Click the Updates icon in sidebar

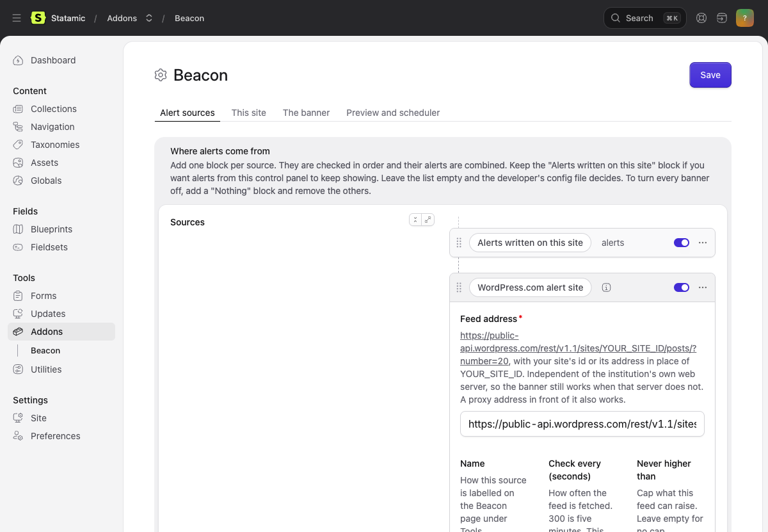click(x=19, y=314)
